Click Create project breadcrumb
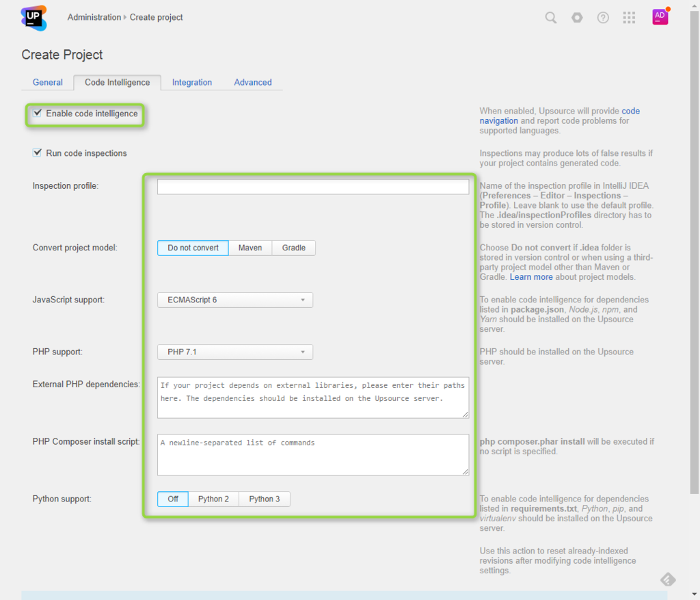Image resolution: width=700 pixels, height=600 pixels. pyautogui.click(x=157, y=17)
